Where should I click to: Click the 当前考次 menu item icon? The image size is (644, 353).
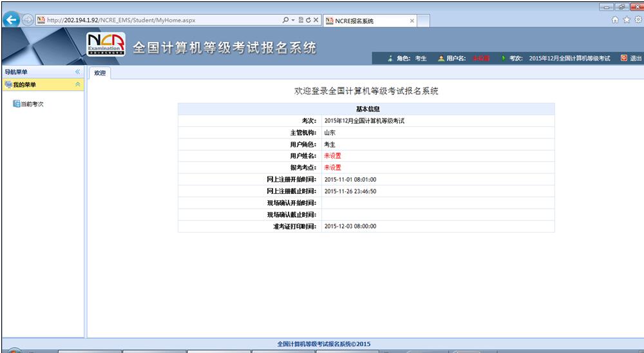tap(17, 104)
